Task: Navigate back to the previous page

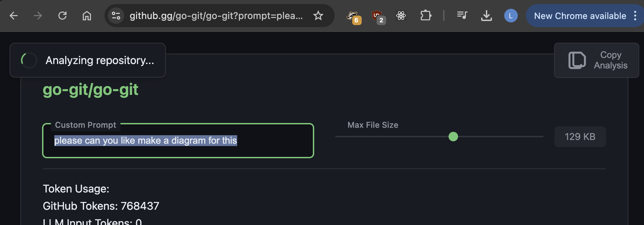Action: click(x=13, y=16)
